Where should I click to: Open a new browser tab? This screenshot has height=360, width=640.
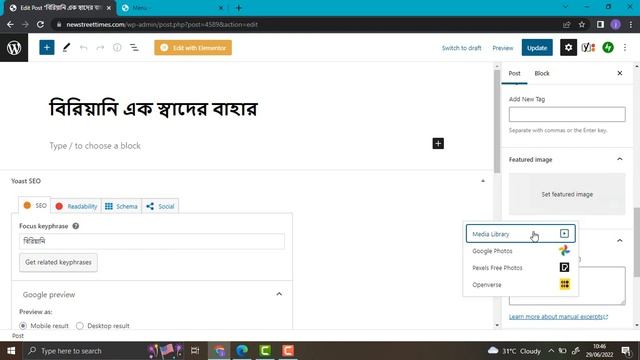239,8
